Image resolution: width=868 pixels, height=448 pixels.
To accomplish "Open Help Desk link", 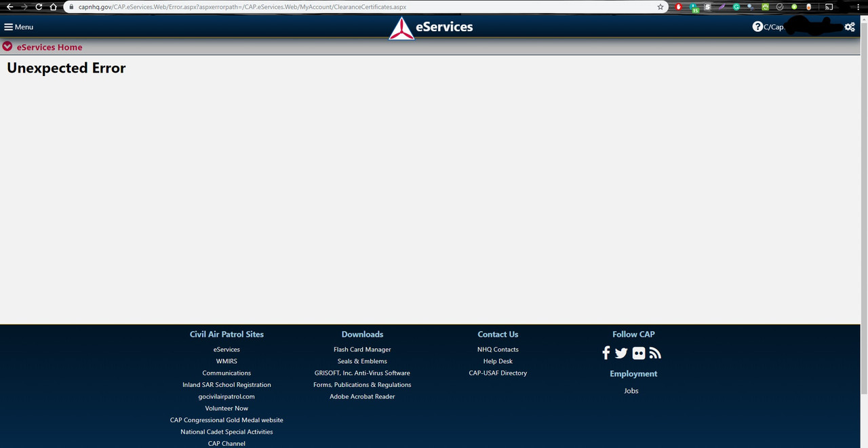I will click(498, 361).
